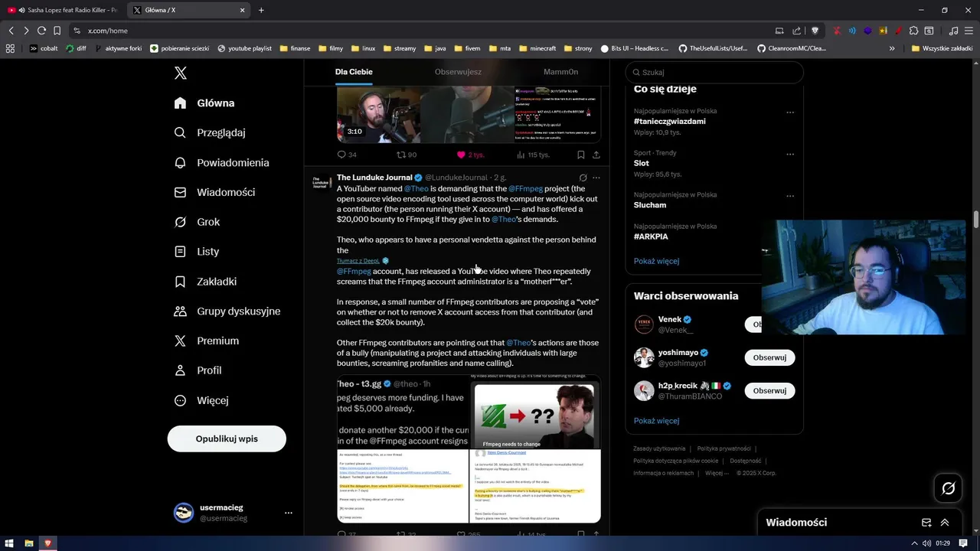Screen dimensions: 980x551
Task: Bookmark the video post
Action: pyautogui.click(x=581, y=155)
